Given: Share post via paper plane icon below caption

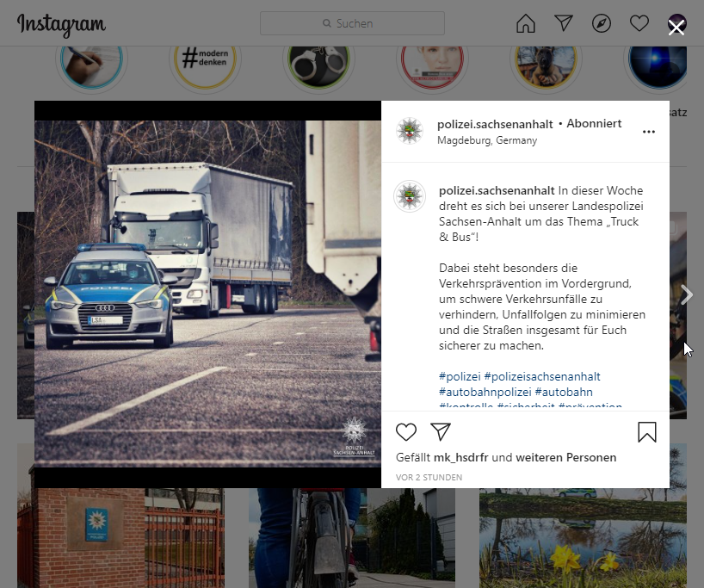Looking at the screenshot, I should (441, 432).
